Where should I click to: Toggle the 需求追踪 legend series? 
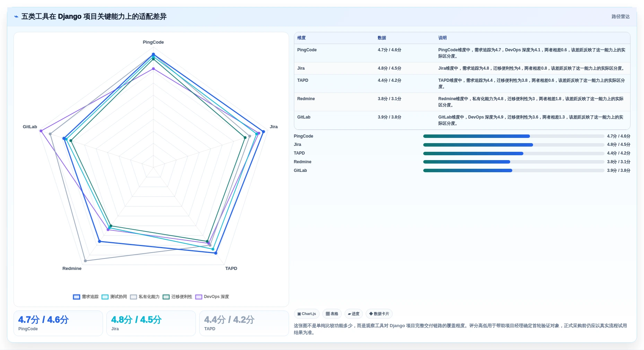pyautogui.click(x=86, y=297)
